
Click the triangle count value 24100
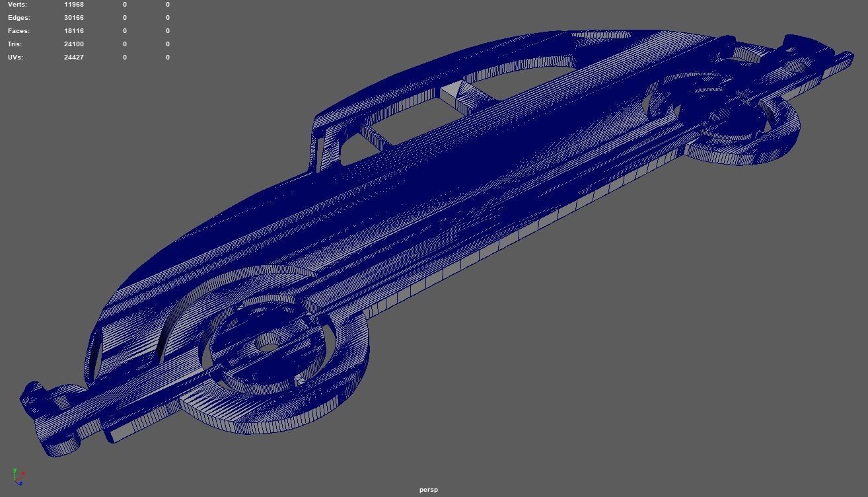coord(74,44)
